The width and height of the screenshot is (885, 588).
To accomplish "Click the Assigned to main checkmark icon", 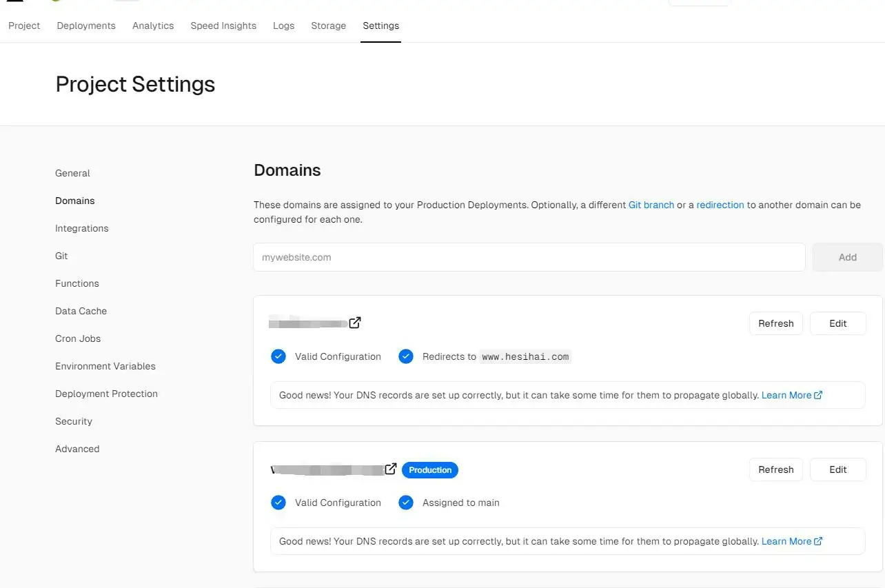I will [406, 503].
